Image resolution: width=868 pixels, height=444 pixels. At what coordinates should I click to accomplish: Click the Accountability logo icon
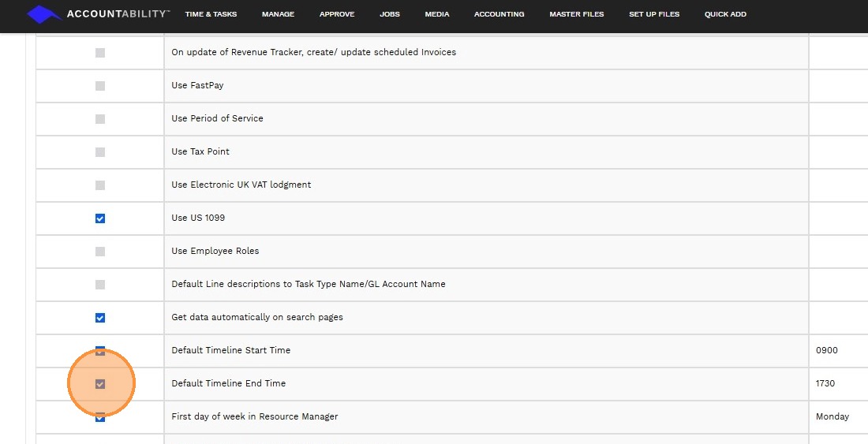[44, 14]
